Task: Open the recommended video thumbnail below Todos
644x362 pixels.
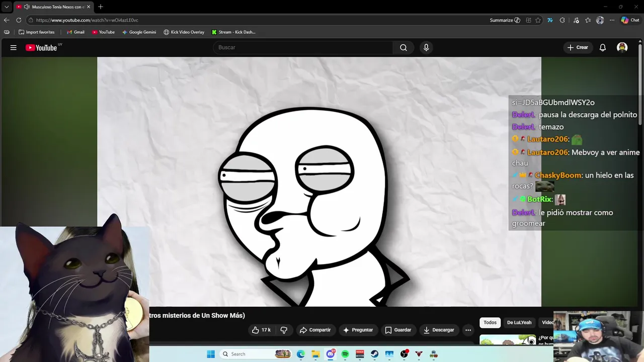Action: coord(508,340)
